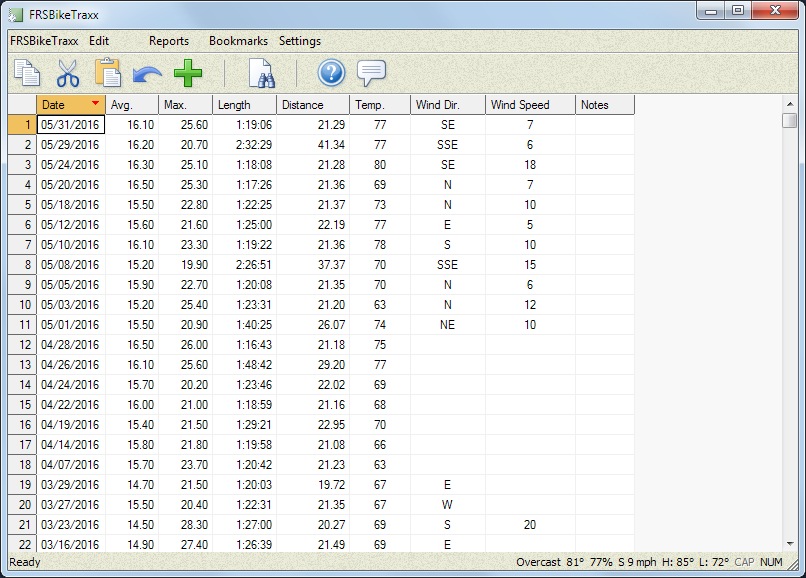
Task: Click the Distance column header
Action: pos(313,105)
